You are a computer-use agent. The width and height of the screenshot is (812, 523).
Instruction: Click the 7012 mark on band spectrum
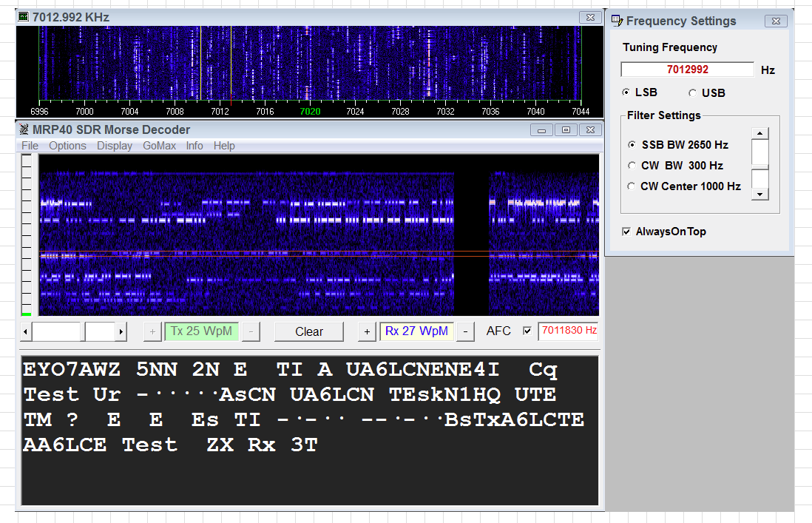[x=220, y=111]
